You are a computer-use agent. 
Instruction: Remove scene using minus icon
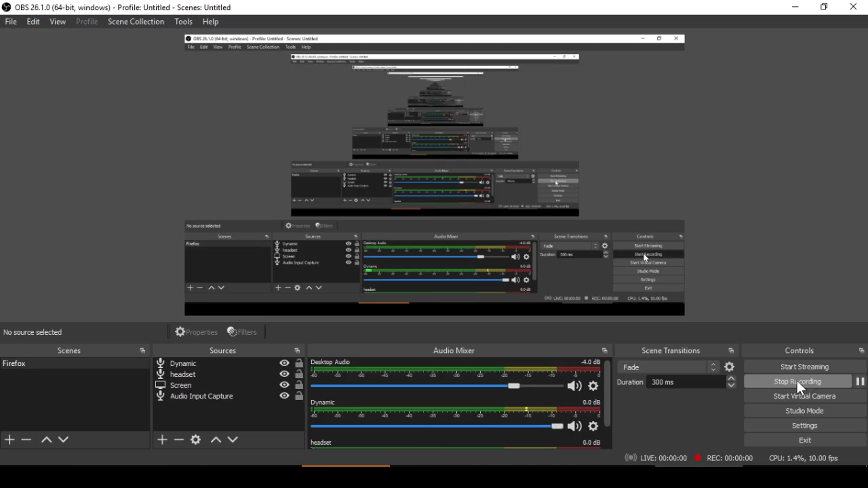26,440
